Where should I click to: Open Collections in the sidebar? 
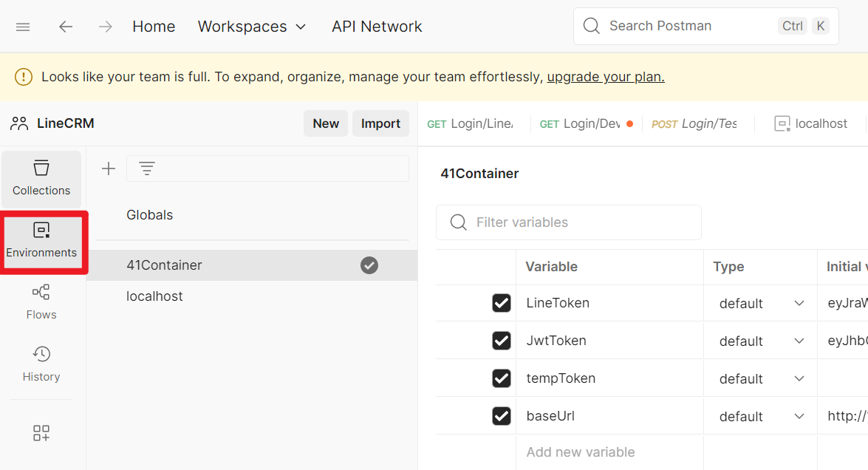[x=41, y=179]
